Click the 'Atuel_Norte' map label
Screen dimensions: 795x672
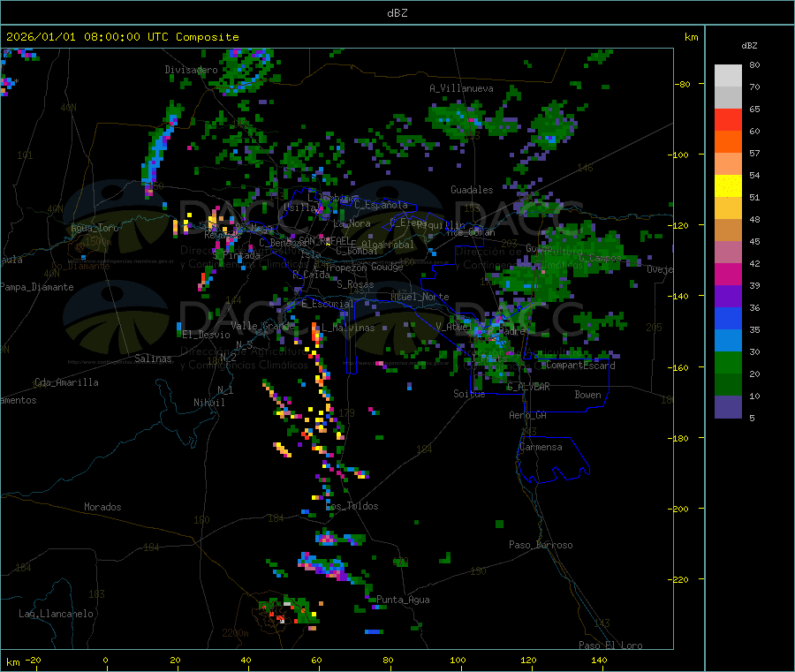tap(420, 297)
